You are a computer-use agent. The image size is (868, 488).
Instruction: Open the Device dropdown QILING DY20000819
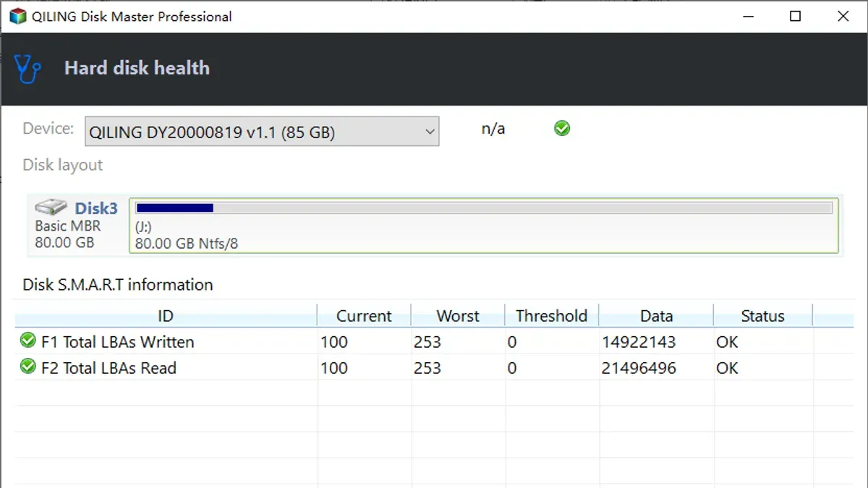(x=262, y=132)
